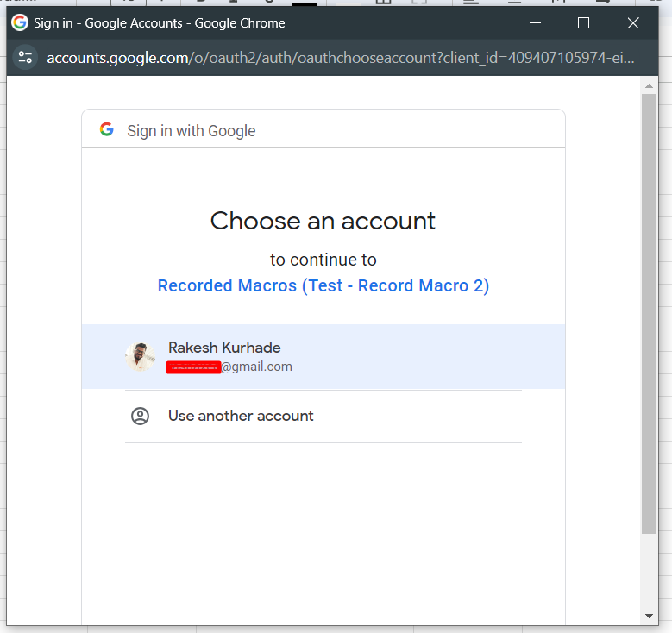Open Recorded Macros (Test - Record Macro 2) link
672x633 pixels.
coord(323,285)
